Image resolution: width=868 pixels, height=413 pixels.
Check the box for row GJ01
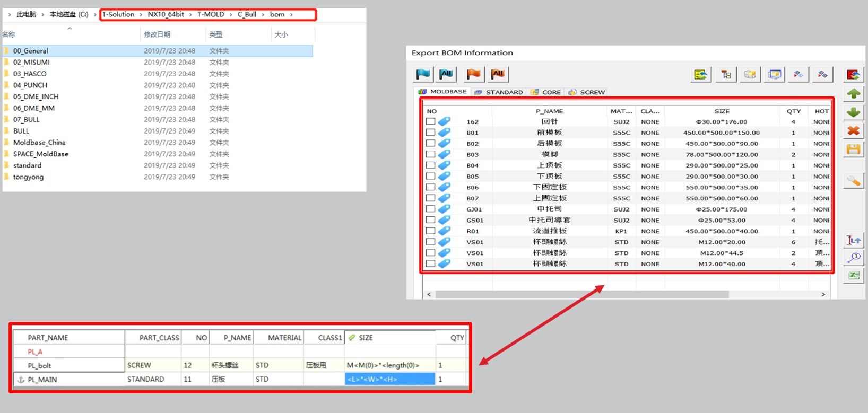pos(430,209)
